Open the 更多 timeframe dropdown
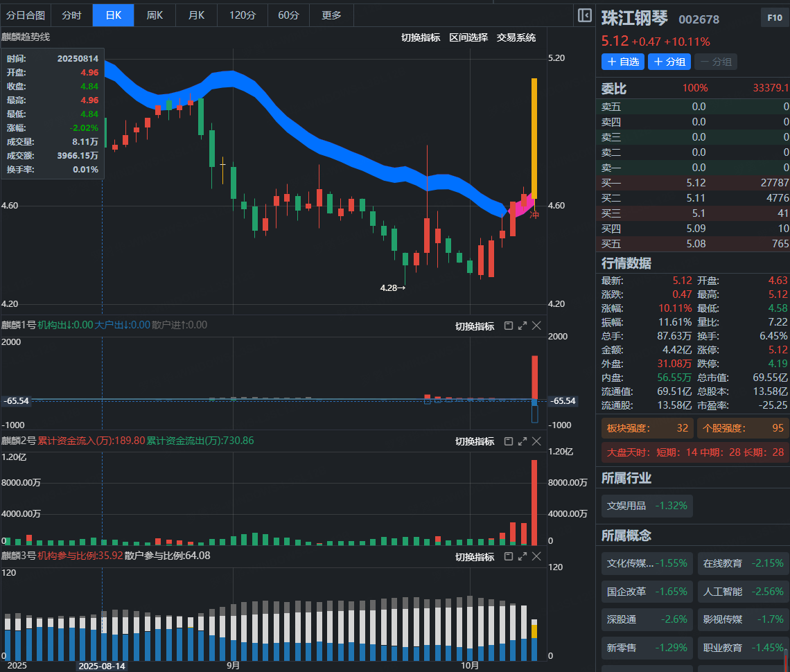Image resolution: width=790 pixels, height=672 pixels. 332,15
